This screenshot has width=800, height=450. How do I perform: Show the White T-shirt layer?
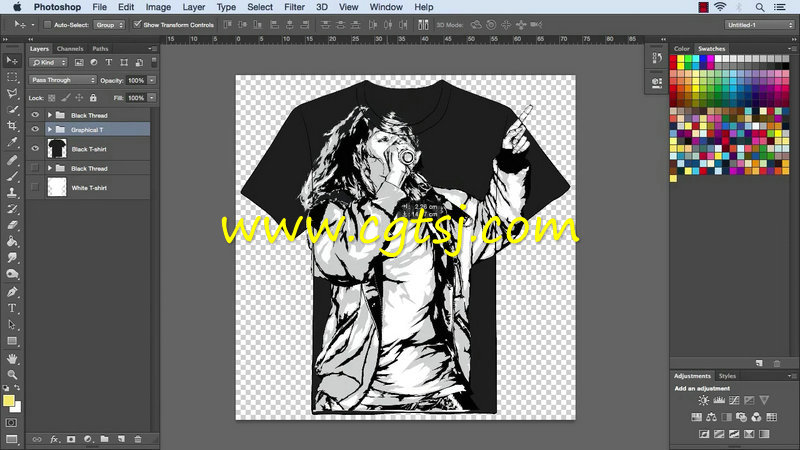click(x=35, y=187)
